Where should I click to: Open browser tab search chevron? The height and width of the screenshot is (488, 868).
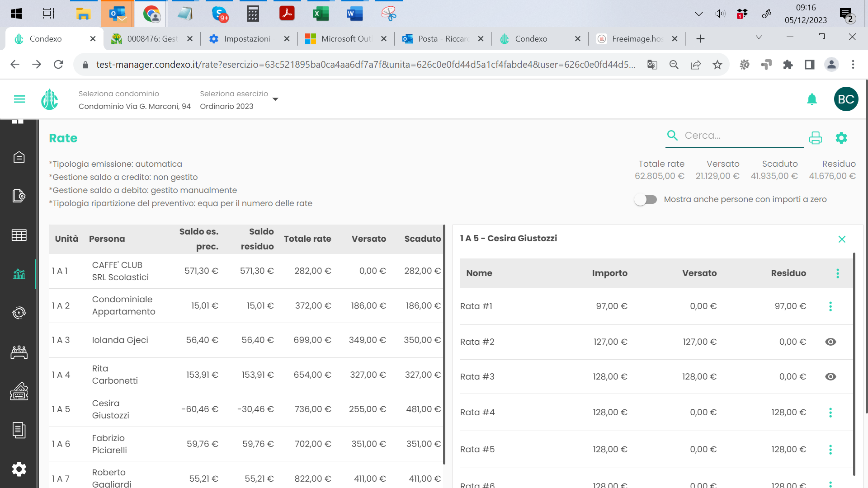tap(759, 37)
